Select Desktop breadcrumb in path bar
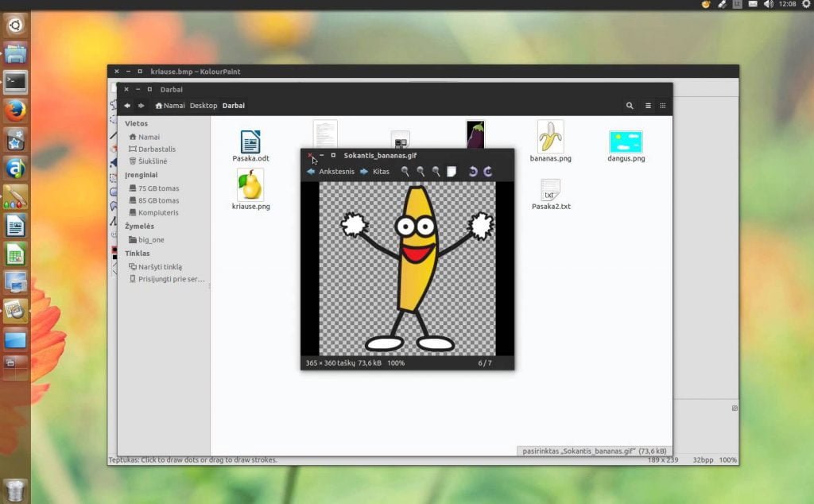814x504 pixels. 203,106
